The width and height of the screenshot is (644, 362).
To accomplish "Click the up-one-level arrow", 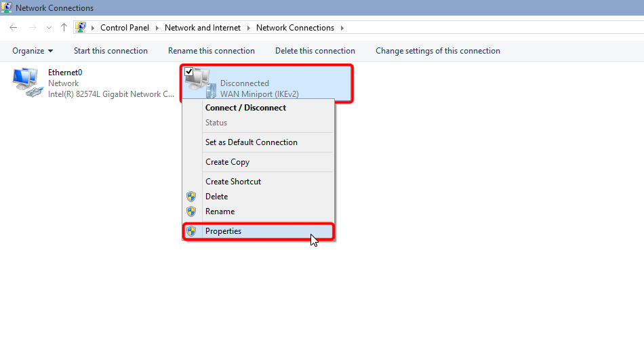I will (64, 28).
